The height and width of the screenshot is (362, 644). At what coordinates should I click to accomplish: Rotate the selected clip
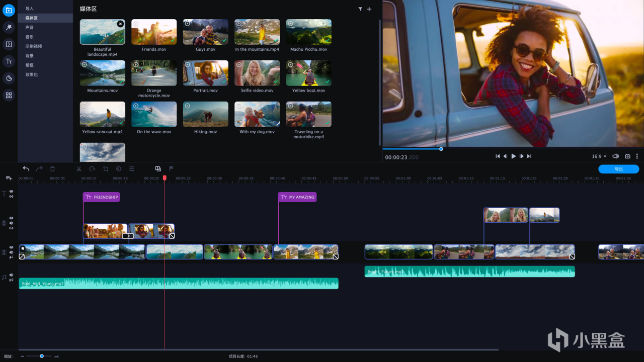92,169
